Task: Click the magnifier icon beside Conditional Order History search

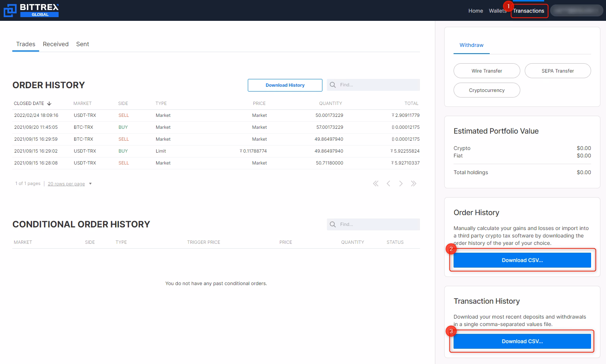Action: coord(332,224)
